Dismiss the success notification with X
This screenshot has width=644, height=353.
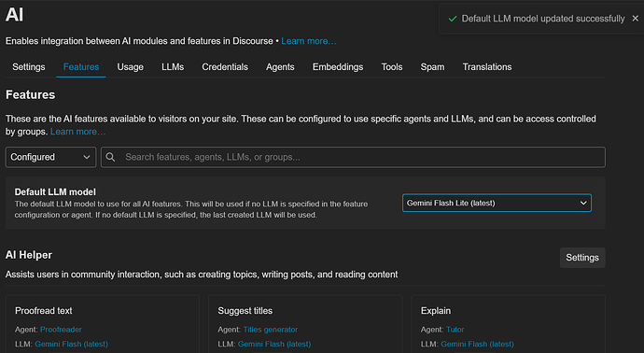(x=635, y=19)
